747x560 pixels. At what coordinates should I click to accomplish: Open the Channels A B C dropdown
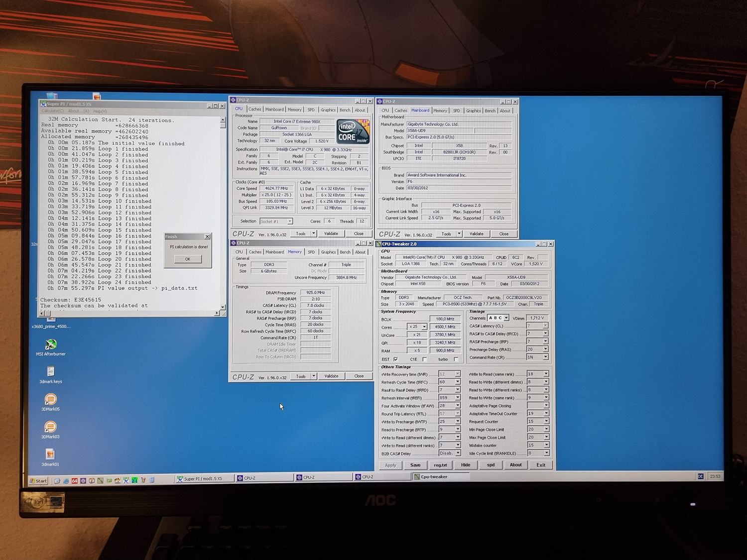506,318
